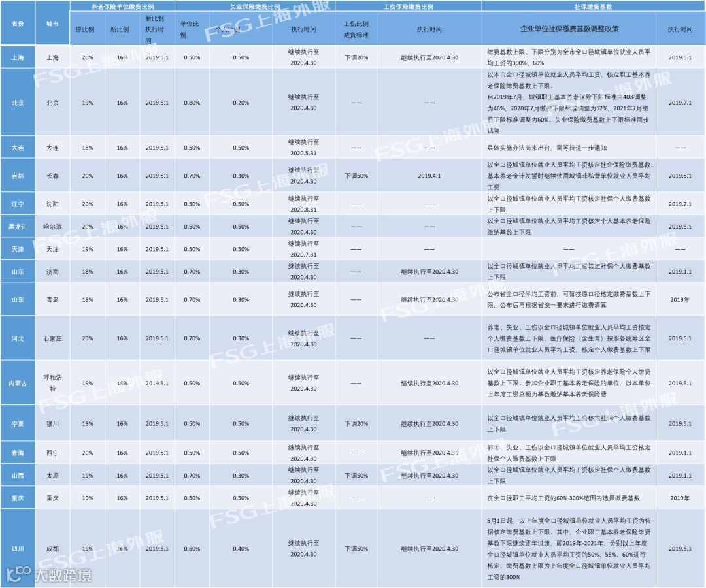
Task: Select the 哈尔滨 city cell
Action: [52, 227]
